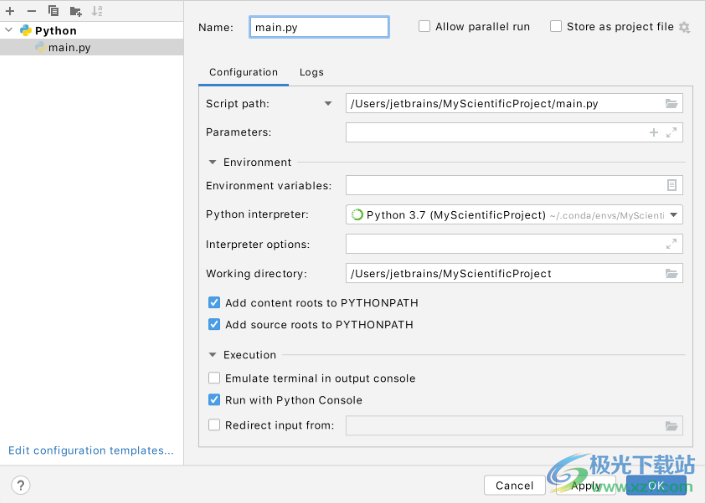Click the plus icon in Parameters field
The width and height of the screenshot is (706, 503).
pyautogui.click(x=654, y=132)
